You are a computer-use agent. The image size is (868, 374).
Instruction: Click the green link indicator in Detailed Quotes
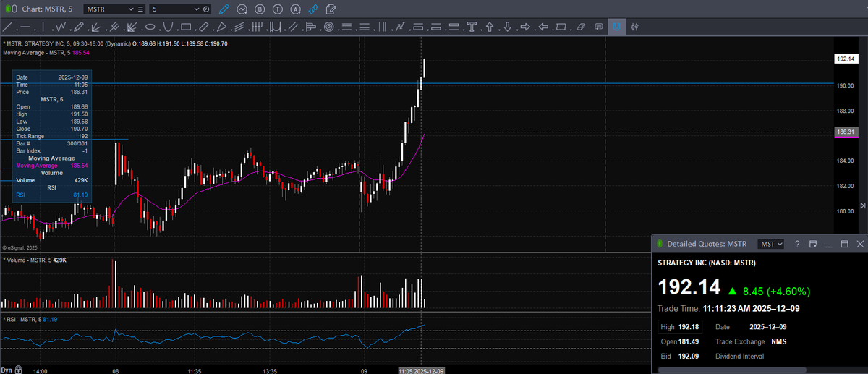point(660,244)
